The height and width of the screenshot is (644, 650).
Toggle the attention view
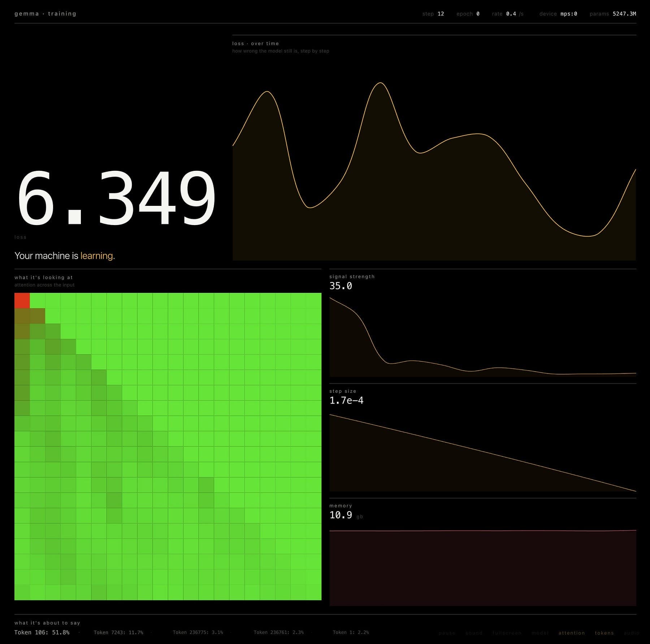[571, 633]
